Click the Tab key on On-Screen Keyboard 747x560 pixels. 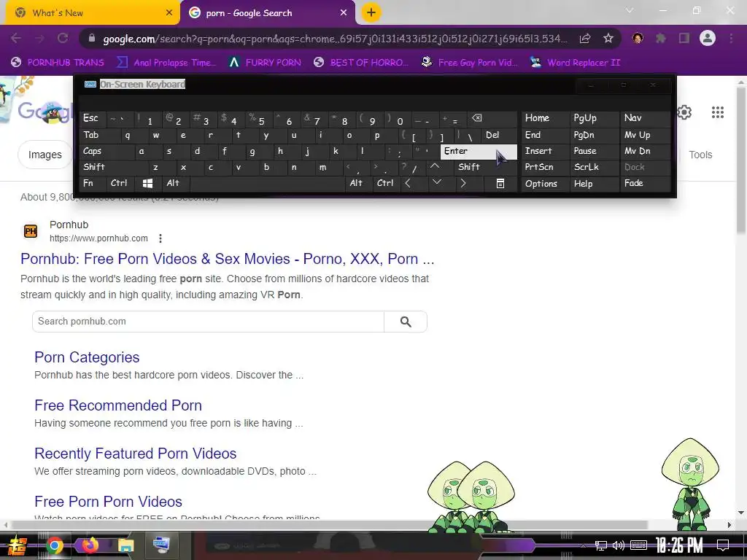pyautogui.click(x=97, y=135)
